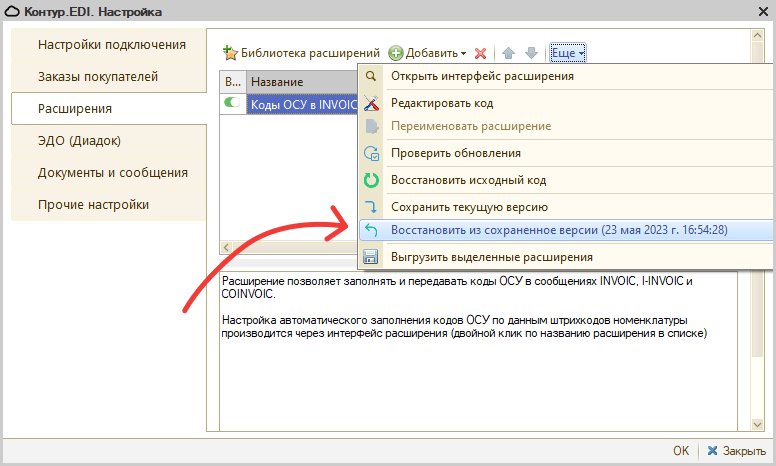Click the blue arrow beside Сохранить текущую версию
776x466 pixels.
pos(371,207)
